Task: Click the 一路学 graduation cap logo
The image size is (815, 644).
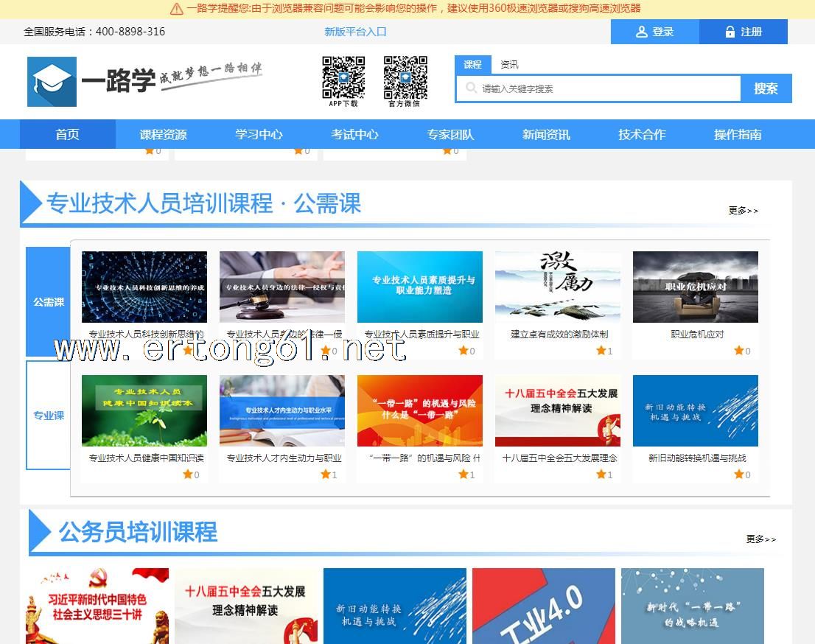Action: click(52, 82)
